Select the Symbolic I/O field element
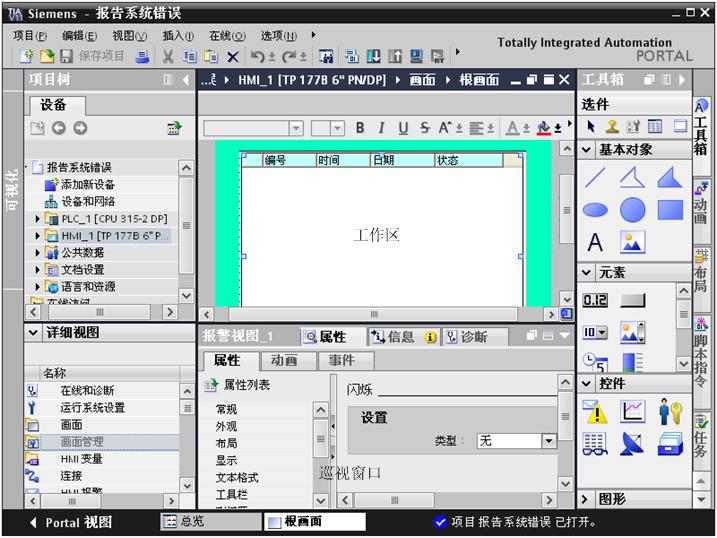This screenshot has height=538, width=717. (595, 332)
